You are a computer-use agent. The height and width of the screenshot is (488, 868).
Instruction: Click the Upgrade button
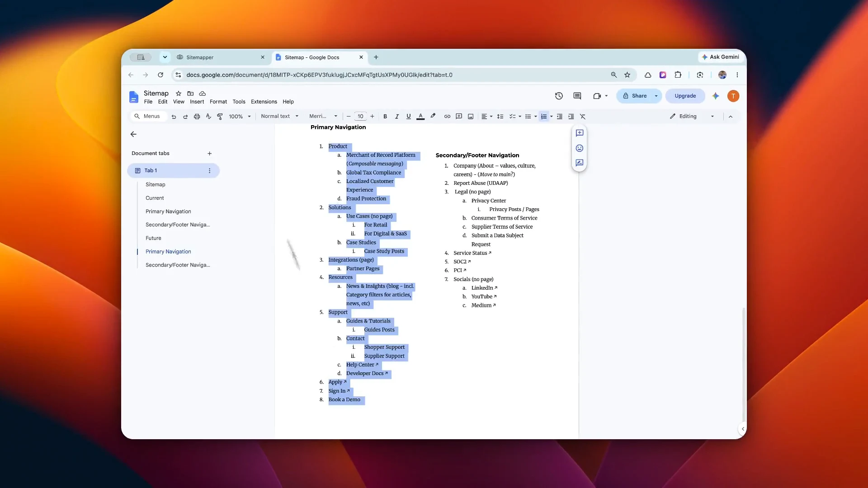[x=685, y=96]
